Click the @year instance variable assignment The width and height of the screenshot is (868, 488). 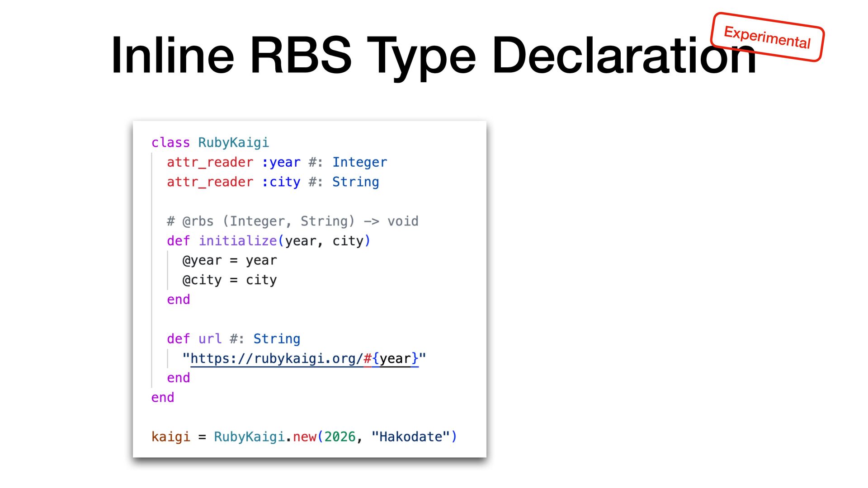[229, 261]
